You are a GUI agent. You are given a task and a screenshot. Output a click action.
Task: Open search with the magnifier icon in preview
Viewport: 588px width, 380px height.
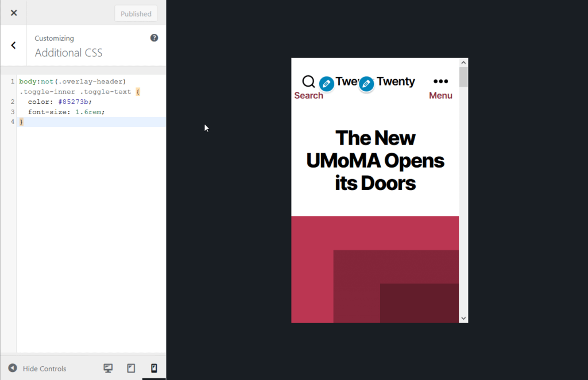[x=309, y=82]
